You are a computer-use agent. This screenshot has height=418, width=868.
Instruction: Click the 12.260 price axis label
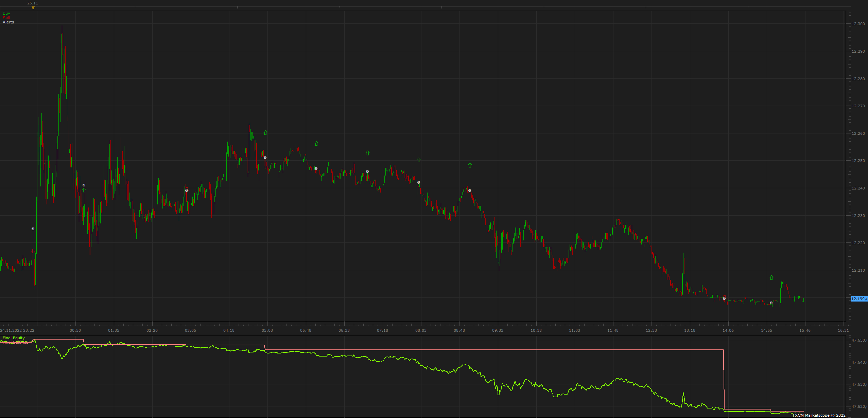point(858,133)
